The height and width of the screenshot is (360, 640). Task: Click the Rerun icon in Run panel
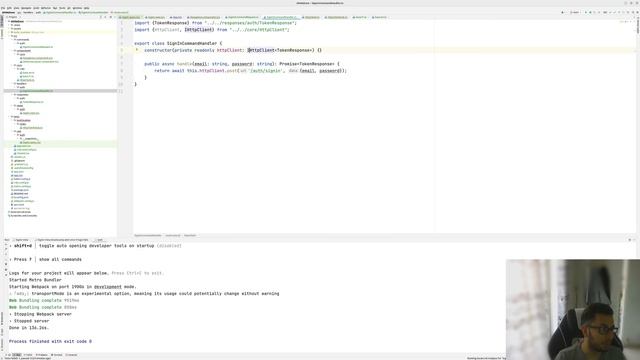point(6,244)
